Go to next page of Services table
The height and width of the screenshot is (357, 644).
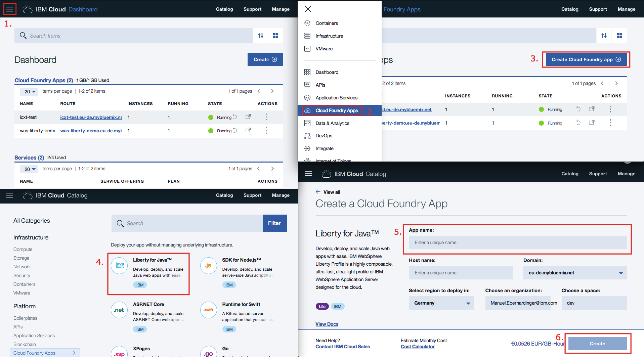pyautogui.click(x=272, y=169)
